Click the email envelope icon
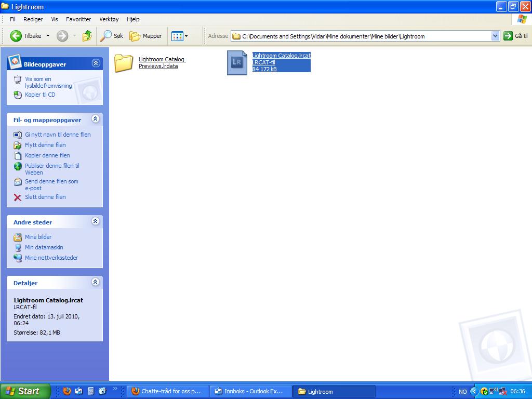 pyautogui.click(x=18, y=182)
